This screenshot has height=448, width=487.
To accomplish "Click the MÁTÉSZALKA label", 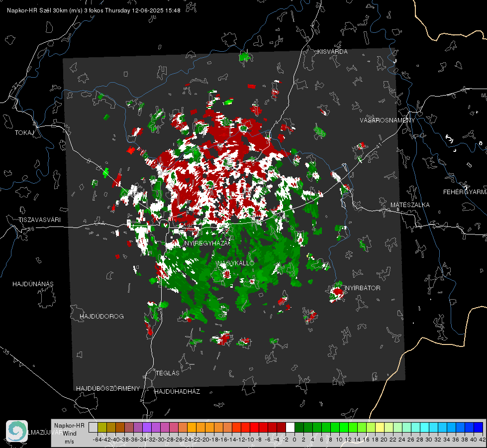I will coord(410,205).
